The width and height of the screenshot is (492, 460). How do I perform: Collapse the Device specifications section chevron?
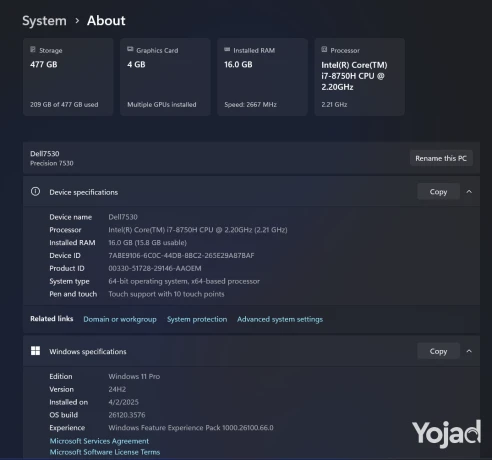coord(469,192)
